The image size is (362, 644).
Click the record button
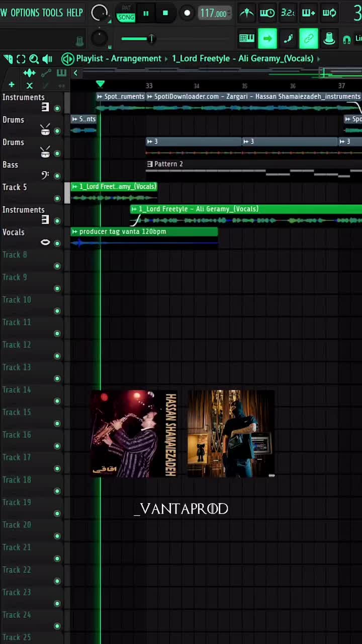click(187, 14)
